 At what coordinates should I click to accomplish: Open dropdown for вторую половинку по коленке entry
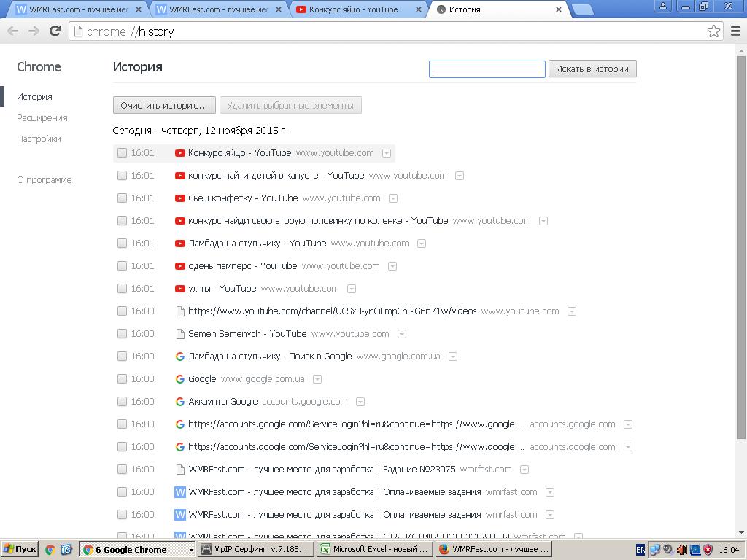[x=543, y=221]
